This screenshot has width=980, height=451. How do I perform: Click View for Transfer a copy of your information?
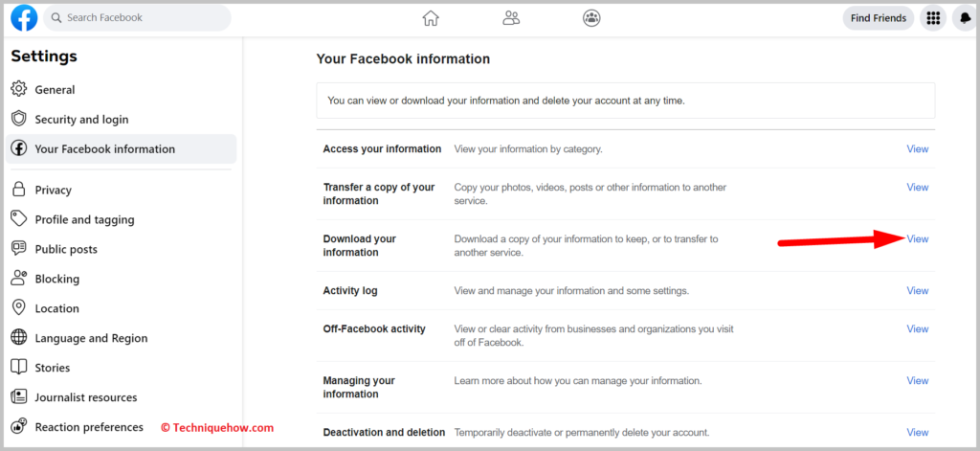pyautogui.click(x=918, y=187)
